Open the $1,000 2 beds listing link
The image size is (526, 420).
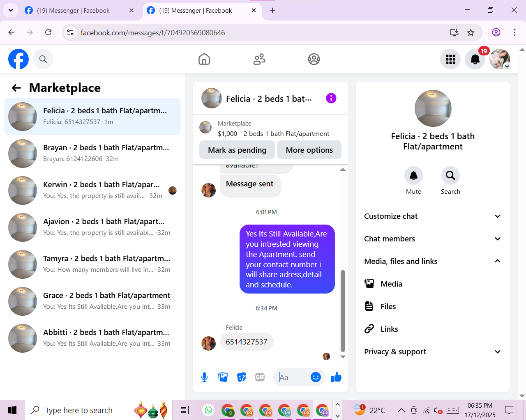coord(273,133)
